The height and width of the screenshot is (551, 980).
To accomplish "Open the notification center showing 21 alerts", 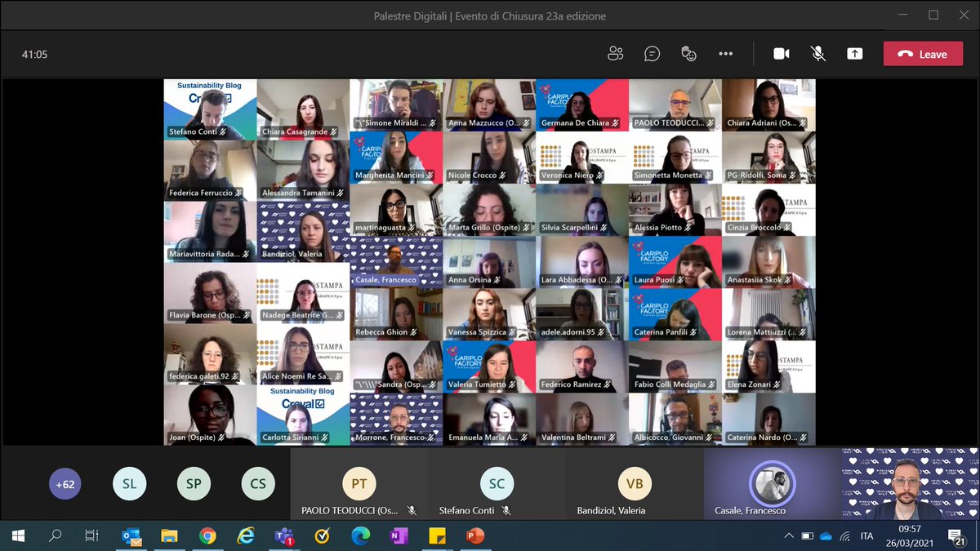I will click(957, 536).
